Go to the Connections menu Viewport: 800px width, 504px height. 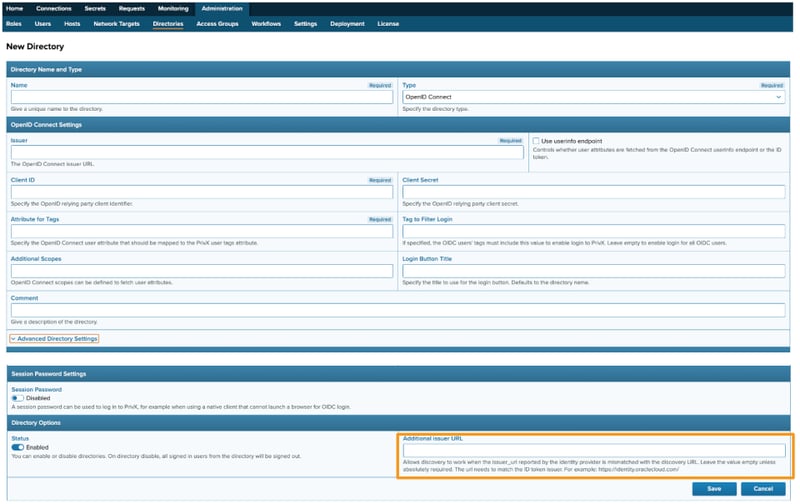click(53, 8)
